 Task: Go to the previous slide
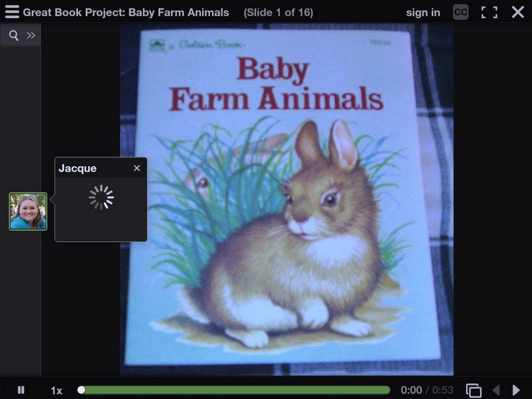[x=496, y=390]
